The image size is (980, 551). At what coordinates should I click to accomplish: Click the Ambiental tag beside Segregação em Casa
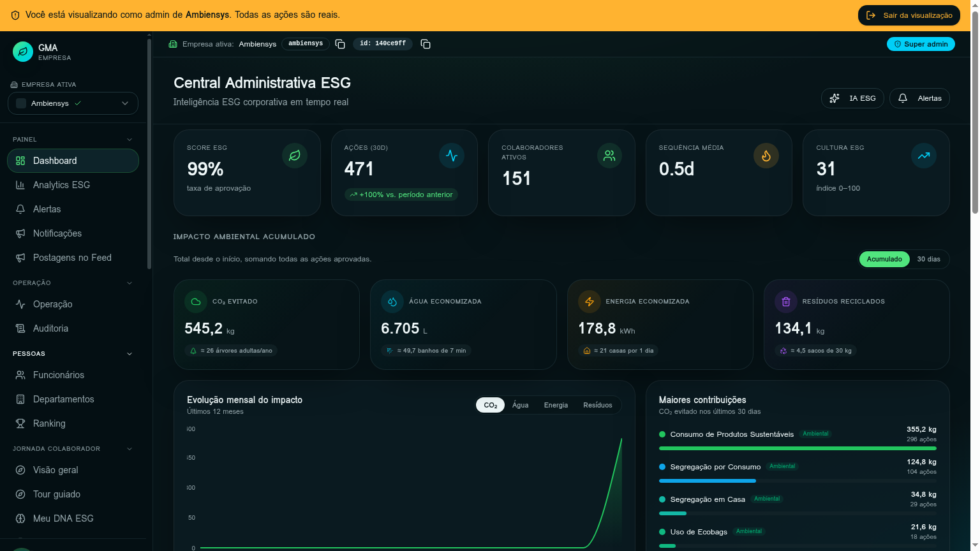pos(767,499)
